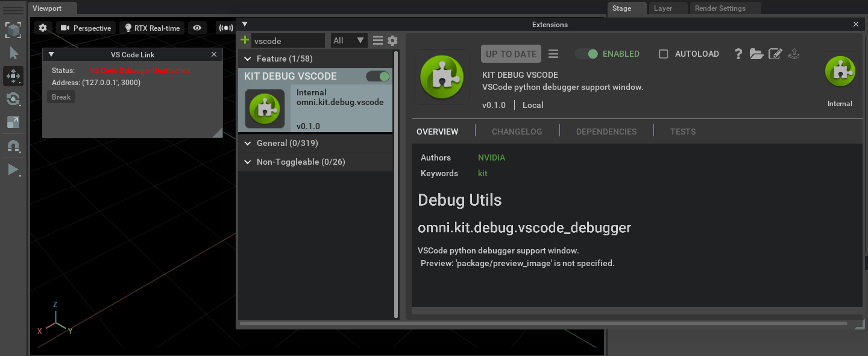Toggle off KIT DEBUG VSCODE in the list
The width and height of the screenshot is (868, 356).
(378, 76)
